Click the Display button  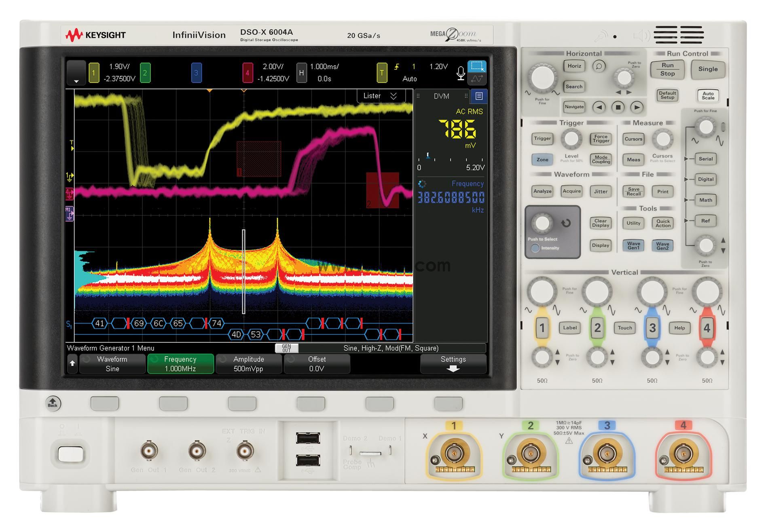click(601, 245)
